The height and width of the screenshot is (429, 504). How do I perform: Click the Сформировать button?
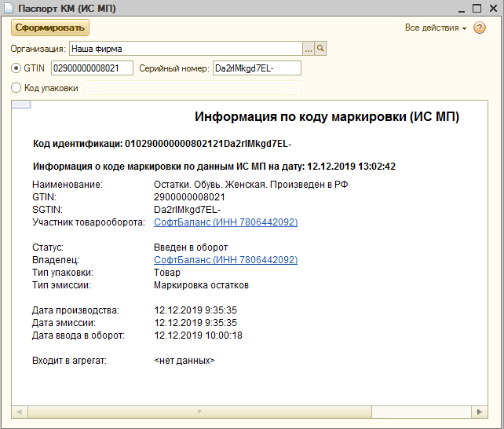pyautogui.click(x=50, y=27)
